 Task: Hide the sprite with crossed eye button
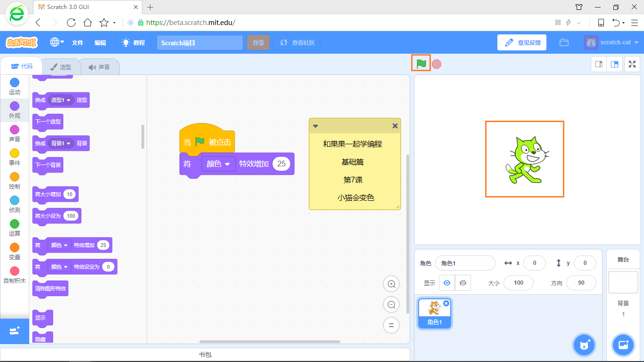pos(463,283)
